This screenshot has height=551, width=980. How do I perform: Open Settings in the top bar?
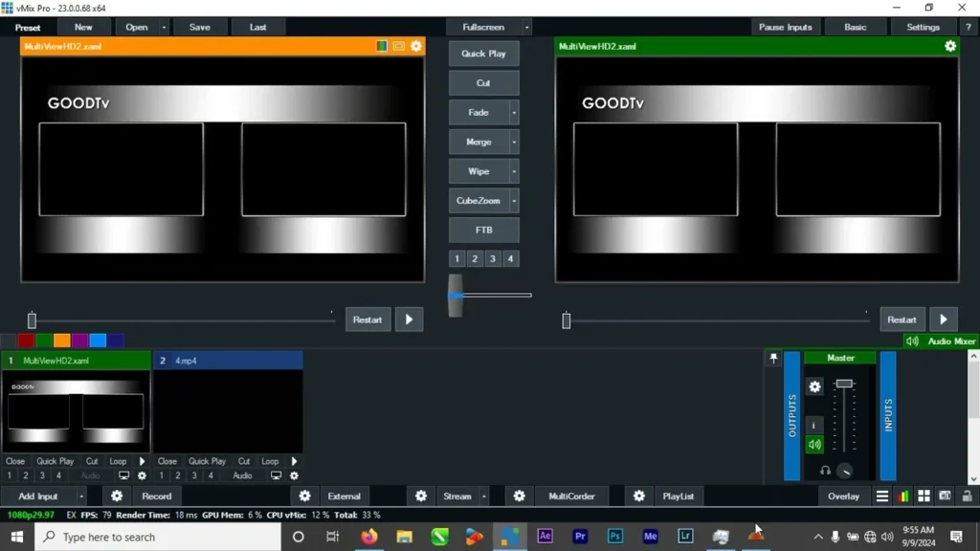tap(923, 27)
